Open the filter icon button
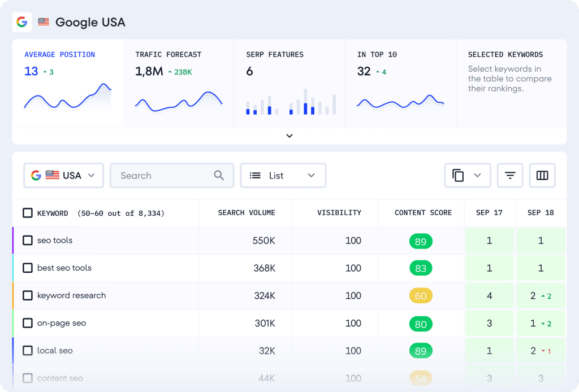This screenshot has height=392, width=579. [x=510, y=176]
